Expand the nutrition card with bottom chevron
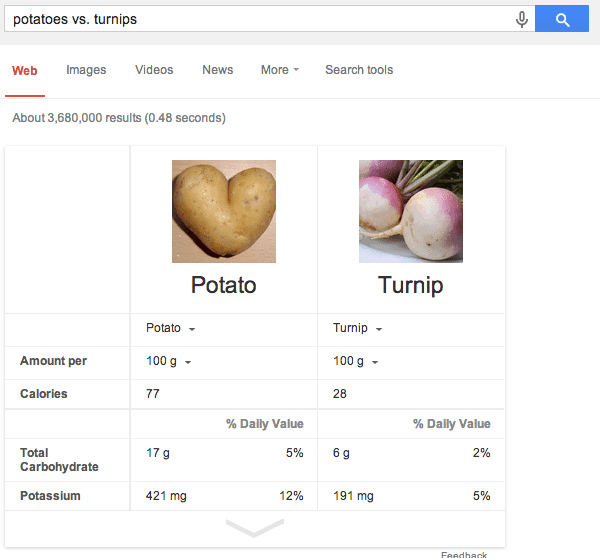This screenshot has height=558, width=600. (x=255, y=528)
